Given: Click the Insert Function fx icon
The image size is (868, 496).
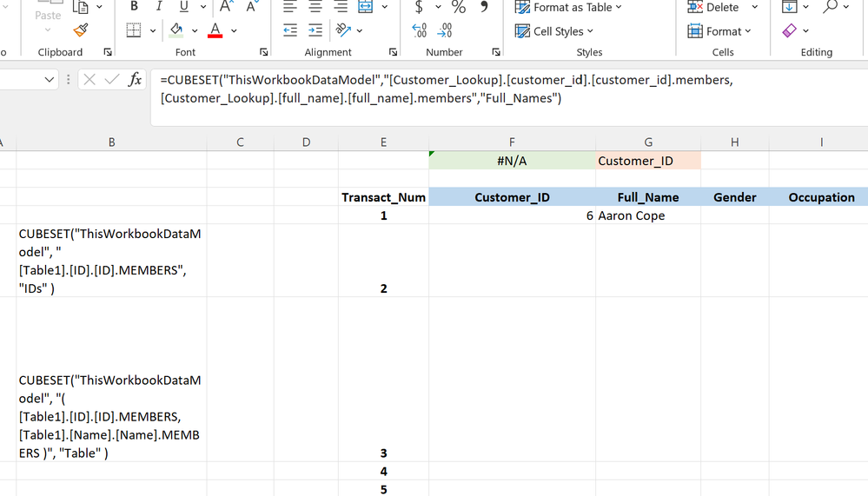Looking at the screenshot, I should [135, 80].
